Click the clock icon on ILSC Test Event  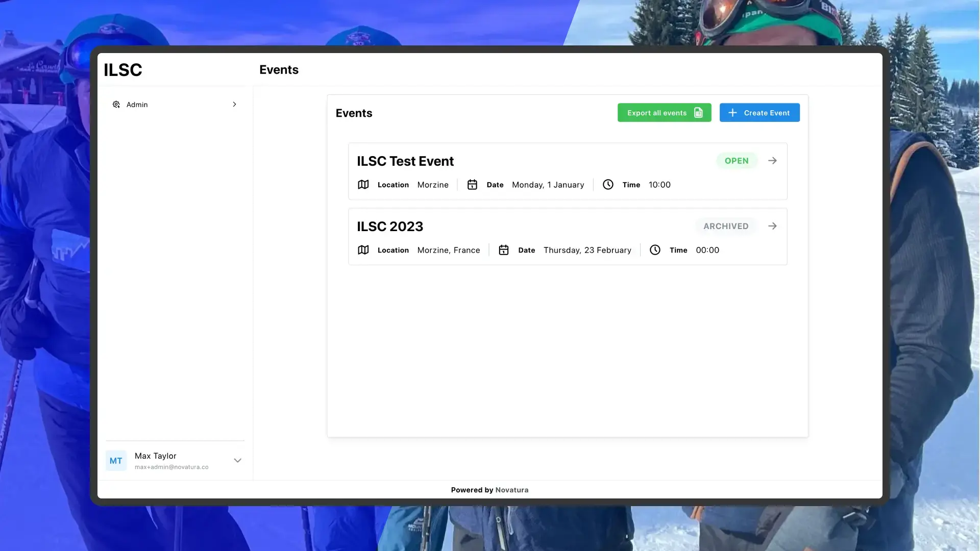608,185
